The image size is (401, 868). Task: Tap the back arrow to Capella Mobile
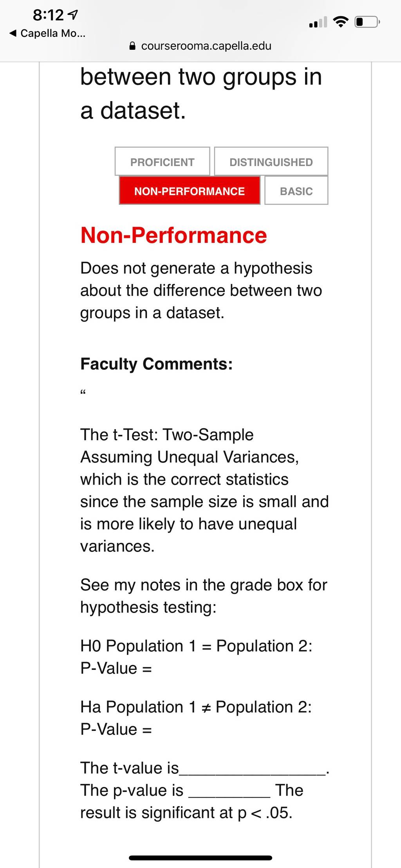click(13, 33)
